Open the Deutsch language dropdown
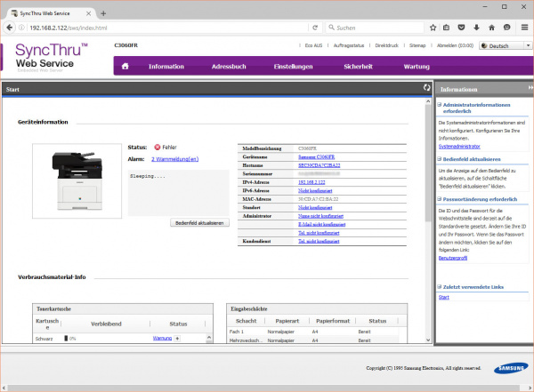 point(504,45)
